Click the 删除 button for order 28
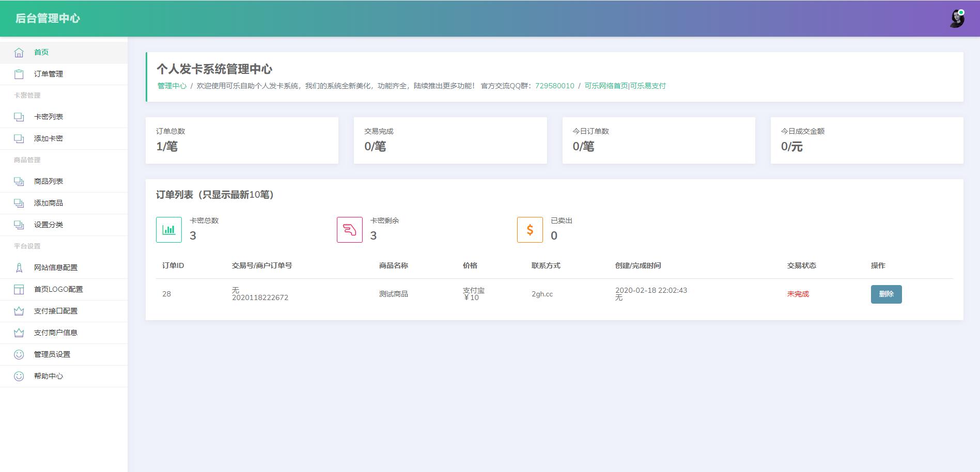This screenshot has height=472, width=980. click(x=886, y=294)
